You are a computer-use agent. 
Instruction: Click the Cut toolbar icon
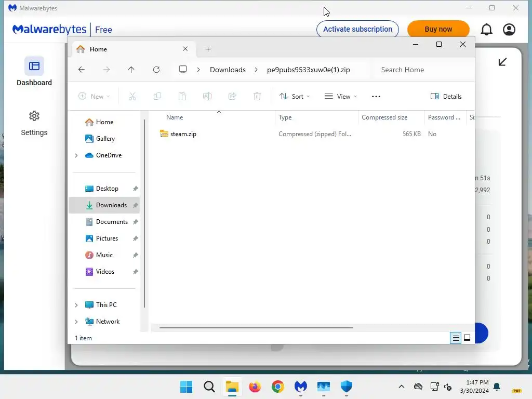(132, 96)
